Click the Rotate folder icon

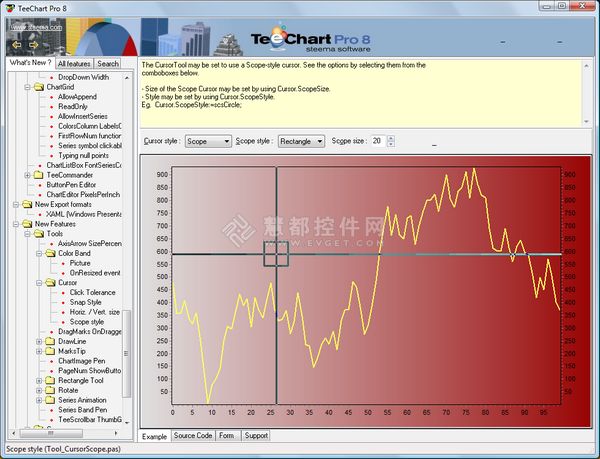coord(51,391)
